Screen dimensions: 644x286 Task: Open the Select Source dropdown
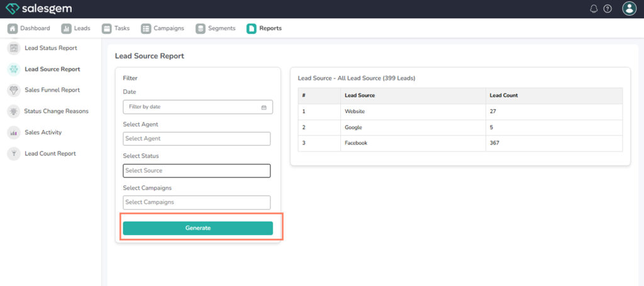click(x=196, y=171)
